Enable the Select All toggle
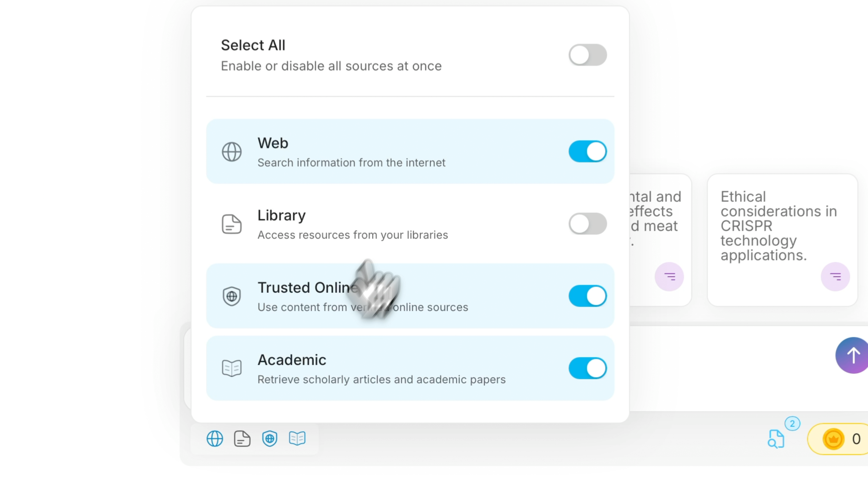This screenshot has width=868, height=488. [588, 55]
